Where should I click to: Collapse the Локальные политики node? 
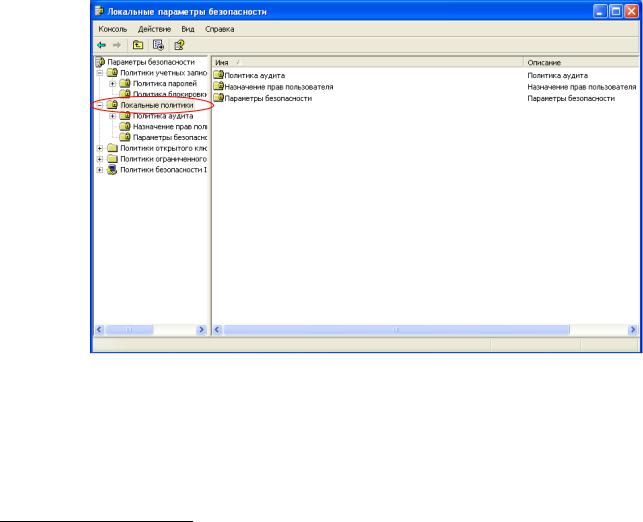100,105
